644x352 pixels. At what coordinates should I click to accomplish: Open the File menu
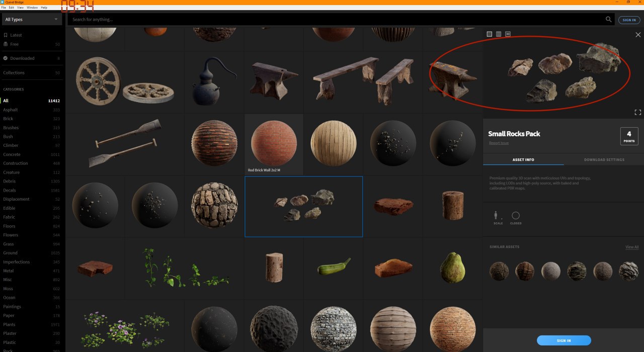coord(4,8)
